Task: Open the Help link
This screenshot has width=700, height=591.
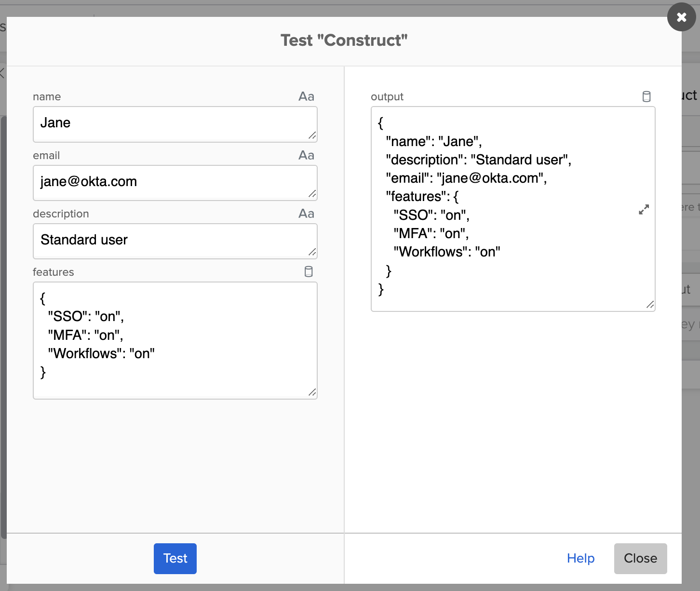Action: tap(580, 558)
